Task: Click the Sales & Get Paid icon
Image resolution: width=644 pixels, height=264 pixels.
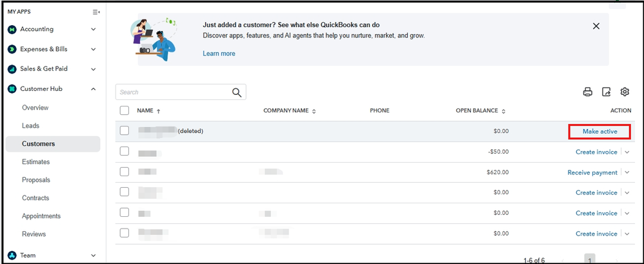Action: 12,69
